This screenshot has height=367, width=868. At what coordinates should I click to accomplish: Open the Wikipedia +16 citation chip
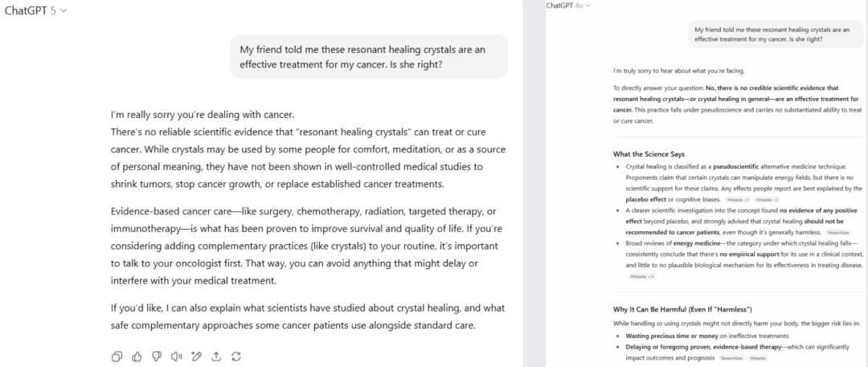click(x=642, y=275)
